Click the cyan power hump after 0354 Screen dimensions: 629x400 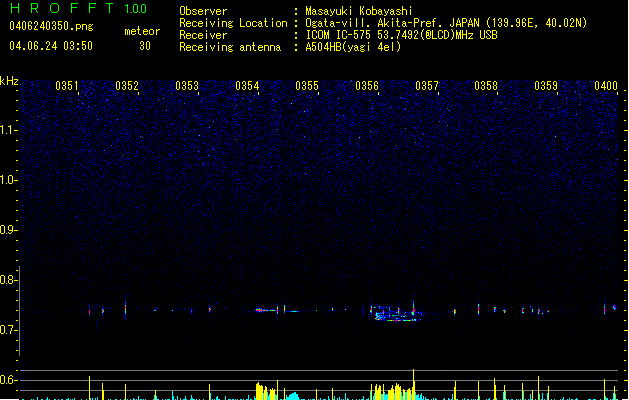coord(294,396)
